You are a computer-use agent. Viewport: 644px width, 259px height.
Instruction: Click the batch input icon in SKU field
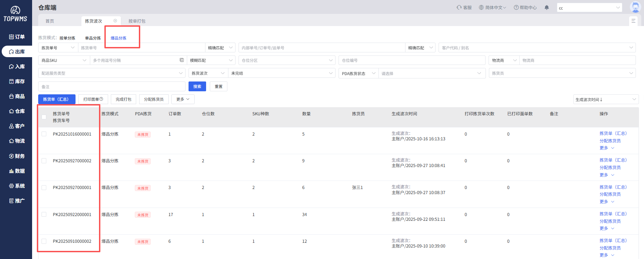(182, 60)
